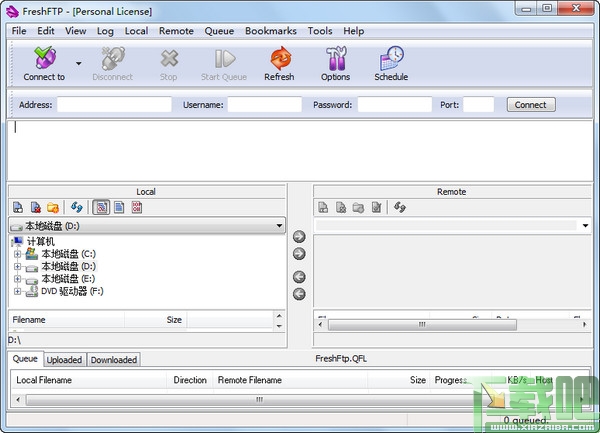Click the bottom left-pointing transfer arrow
Image resolution: width=600 pixels, height=433 pixels.
click(299, 294)
